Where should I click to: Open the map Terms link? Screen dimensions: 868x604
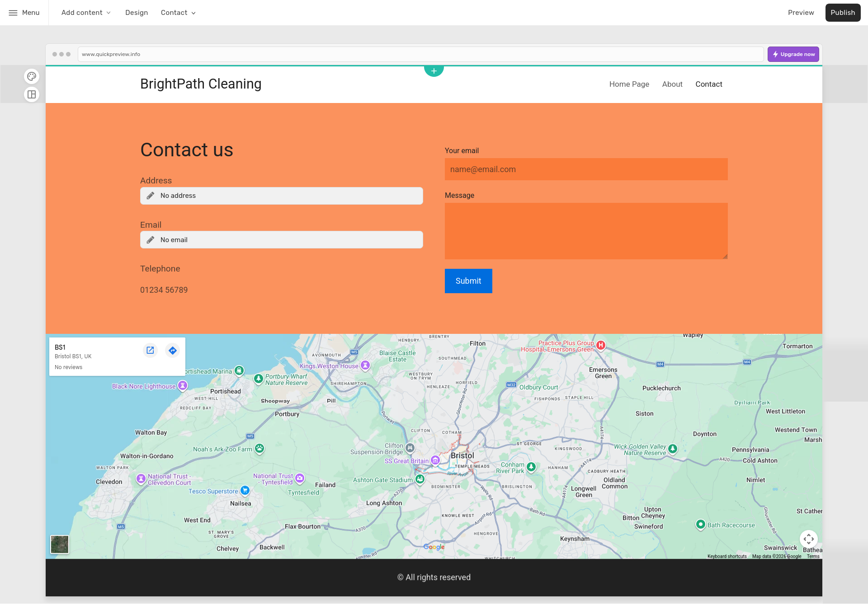[813, 556]
